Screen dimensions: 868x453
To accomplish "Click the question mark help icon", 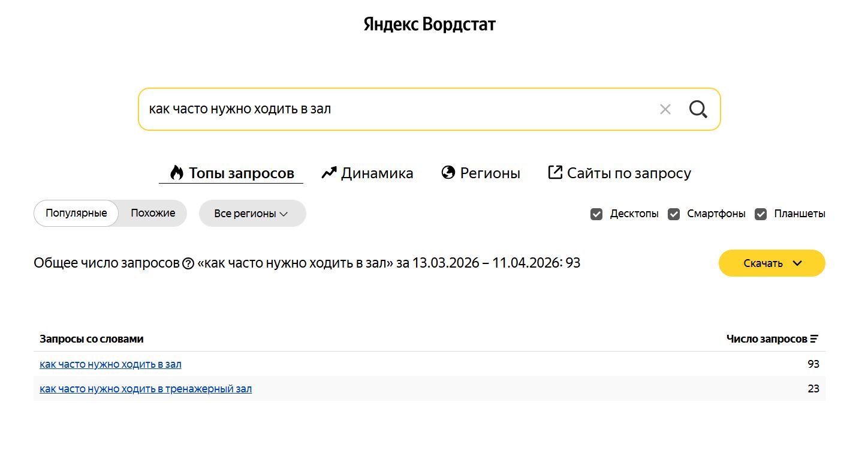I will [188, 263].
